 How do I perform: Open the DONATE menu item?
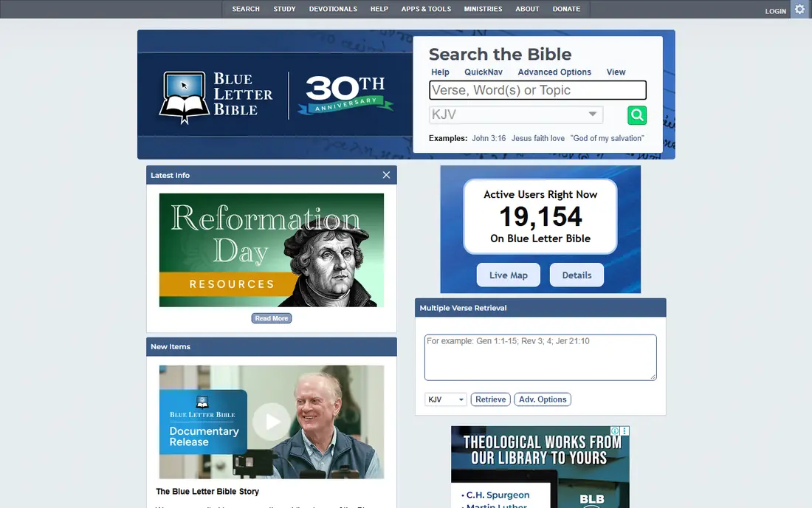pos(566,9)
